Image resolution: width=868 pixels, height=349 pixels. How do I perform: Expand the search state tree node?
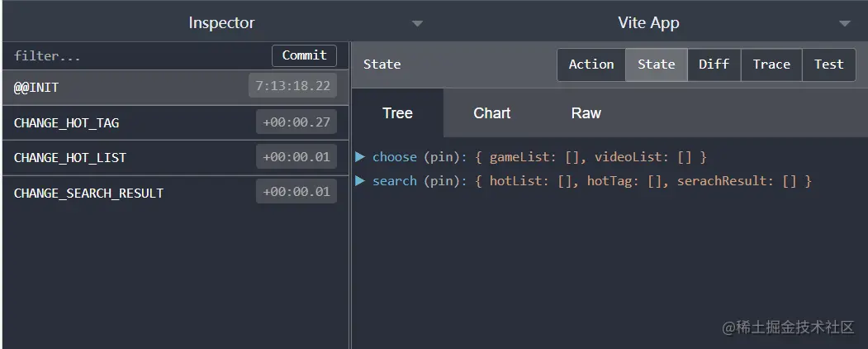[x=361, y=180]
